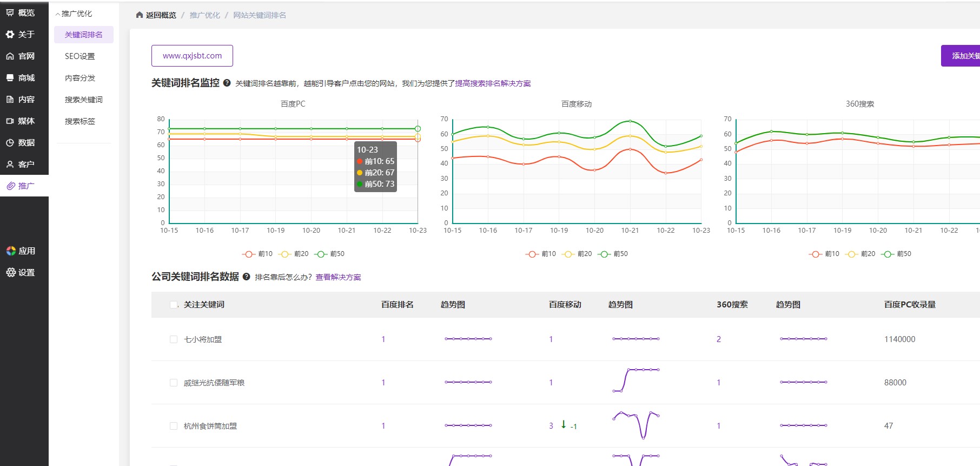Open the 官网 home sidebar item
Screen dimensions: 980x466
[x=24, y=56]
